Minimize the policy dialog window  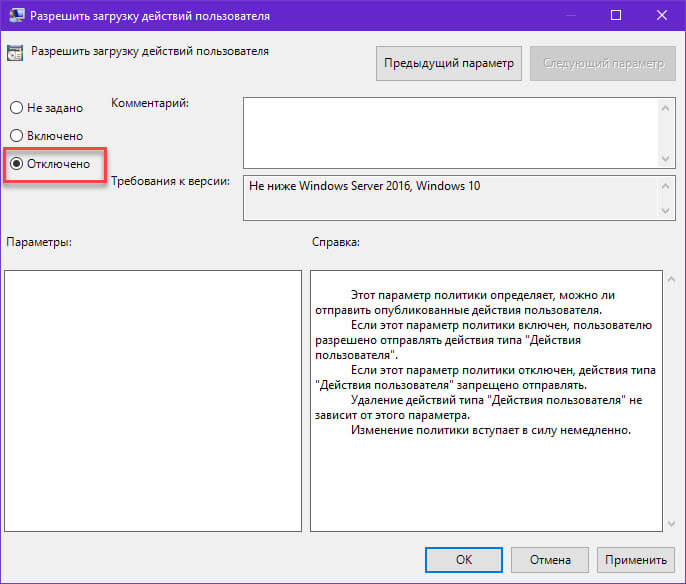(x=570, y=15)
